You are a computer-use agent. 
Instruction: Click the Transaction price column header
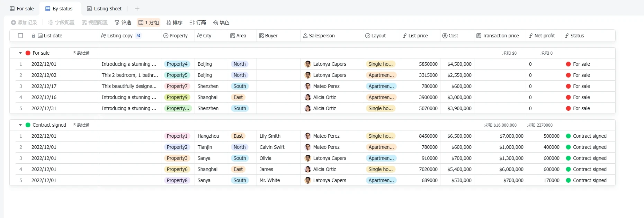500,36
